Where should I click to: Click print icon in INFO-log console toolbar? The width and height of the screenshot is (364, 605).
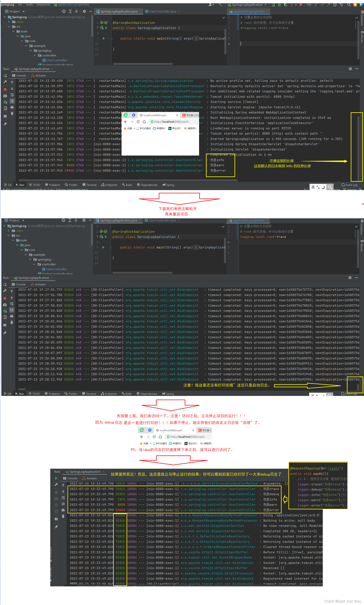pos(12,107)
